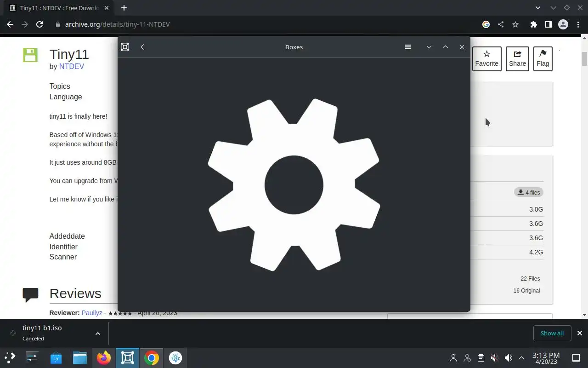This screenshot has height=368, width=588.
Task: Open Chrome profile avatar
Action: click(x=563, y=24)
